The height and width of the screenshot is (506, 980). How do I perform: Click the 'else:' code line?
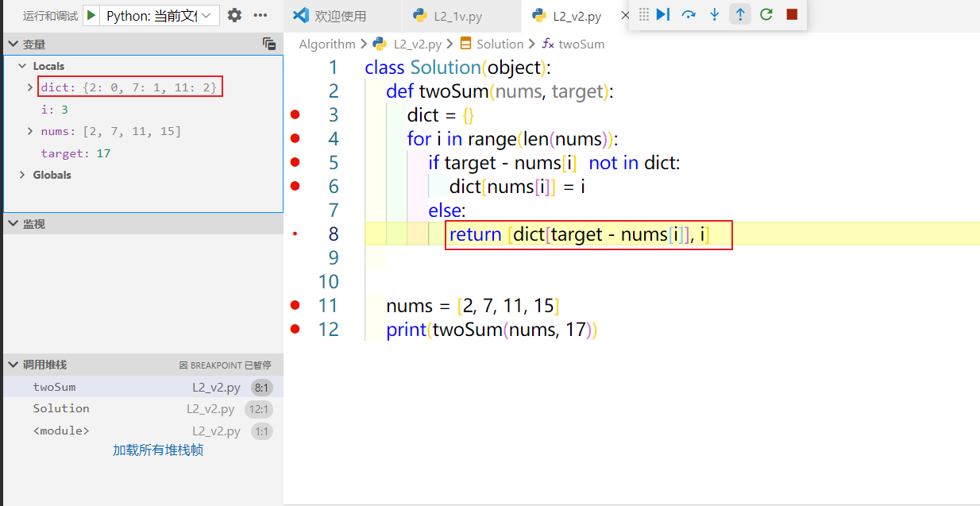coord(447,211)
